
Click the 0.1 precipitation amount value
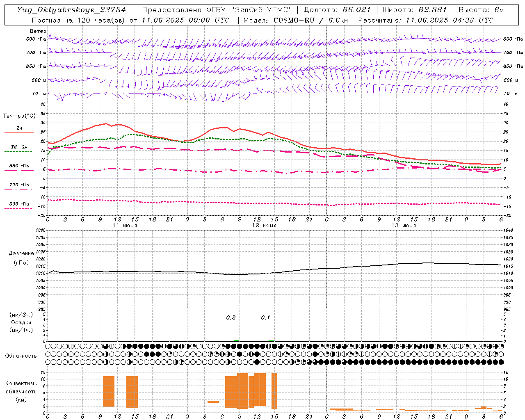(x=265, y=317)
